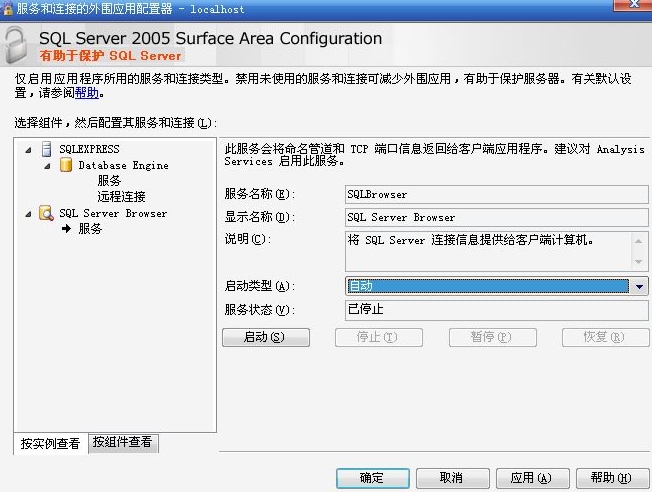Click the 服务状态 field showing 已停止

496,310
